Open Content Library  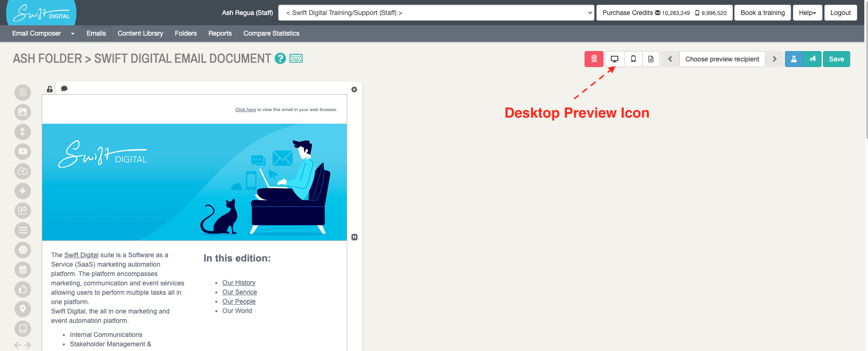click(x=140, y=33)
